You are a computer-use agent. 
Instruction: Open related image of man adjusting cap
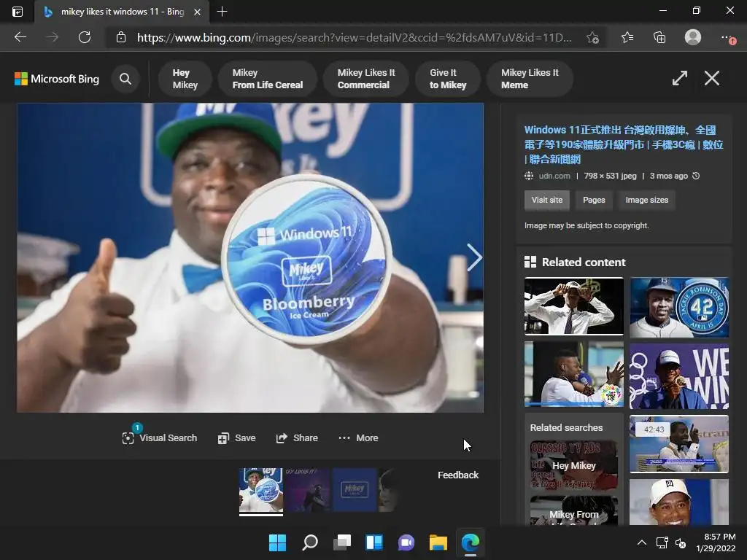(x=574, y=306)
